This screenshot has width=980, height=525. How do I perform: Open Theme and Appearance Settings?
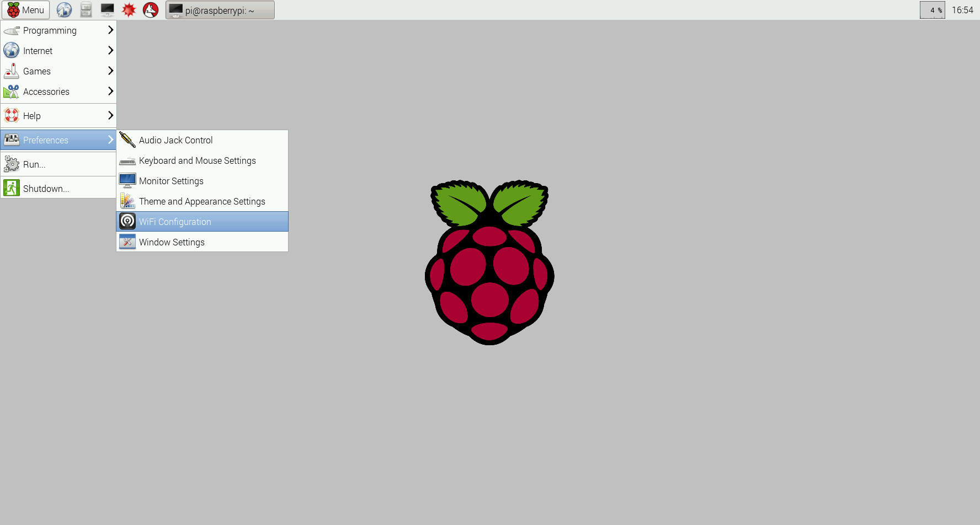pyautogui.click(x=203, y=201)
